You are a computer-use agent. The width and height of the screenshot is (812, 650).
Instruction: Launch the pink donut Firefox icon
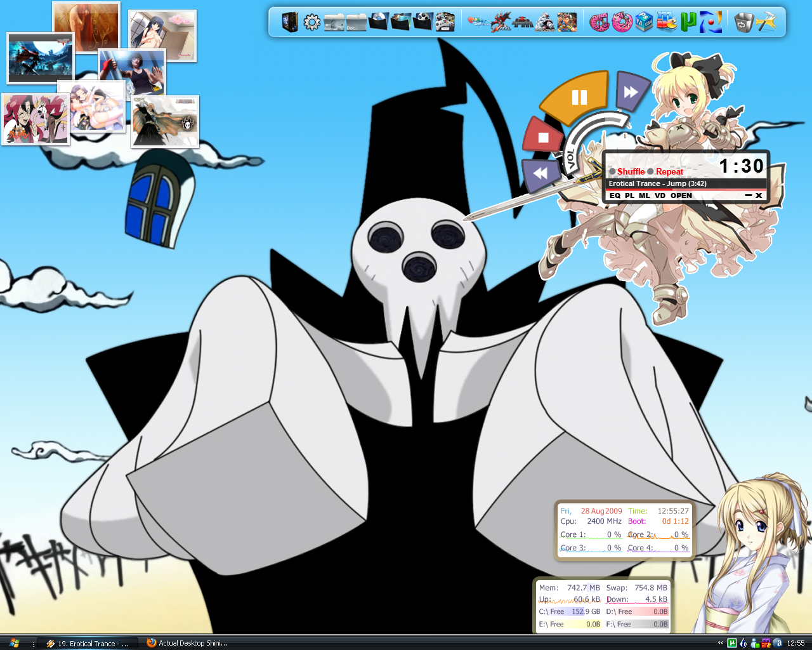tap(622, 23)
